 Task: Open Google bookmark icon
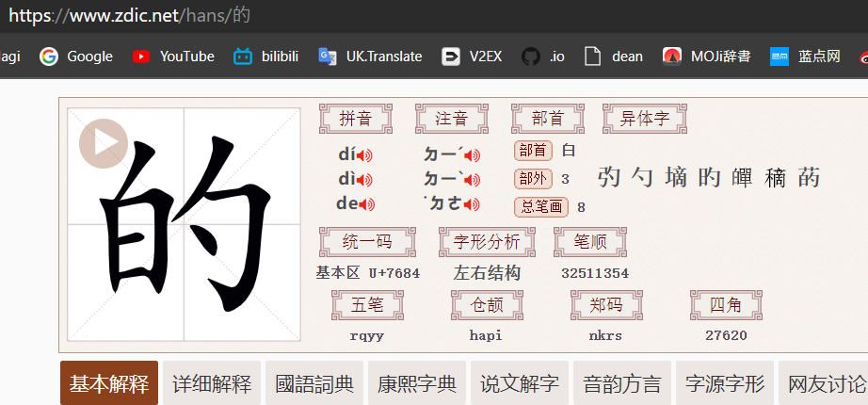click(49, 57)
